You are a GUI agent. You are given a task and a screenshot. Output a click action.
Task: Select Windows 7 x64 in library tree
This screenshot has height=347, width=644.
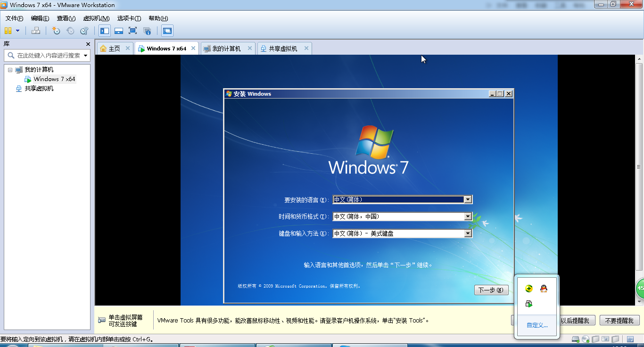(x=54, y=79)
